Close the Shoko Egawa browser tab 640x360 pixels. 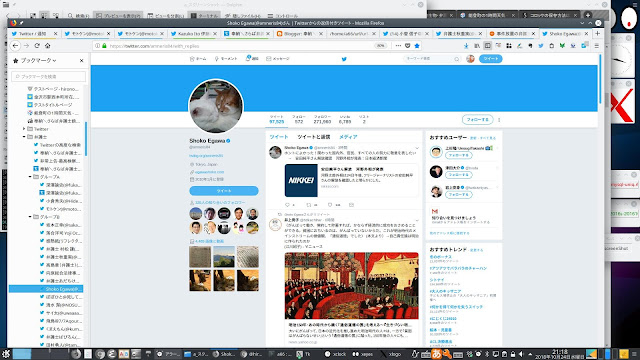pos(587,33)
